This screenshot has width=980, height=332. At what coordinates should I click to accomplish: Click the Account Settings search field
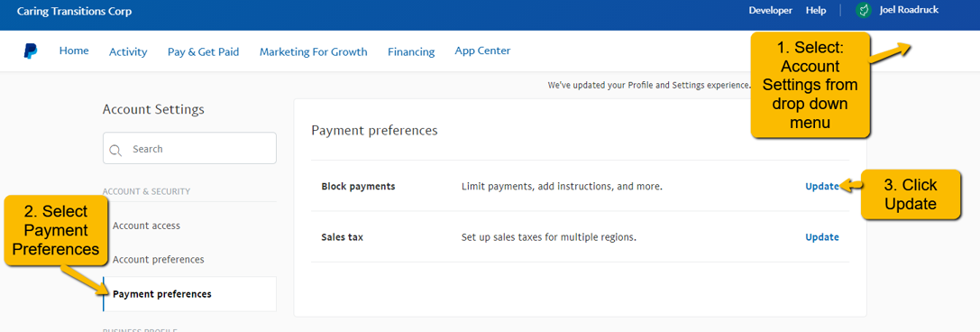click(189, 148)
